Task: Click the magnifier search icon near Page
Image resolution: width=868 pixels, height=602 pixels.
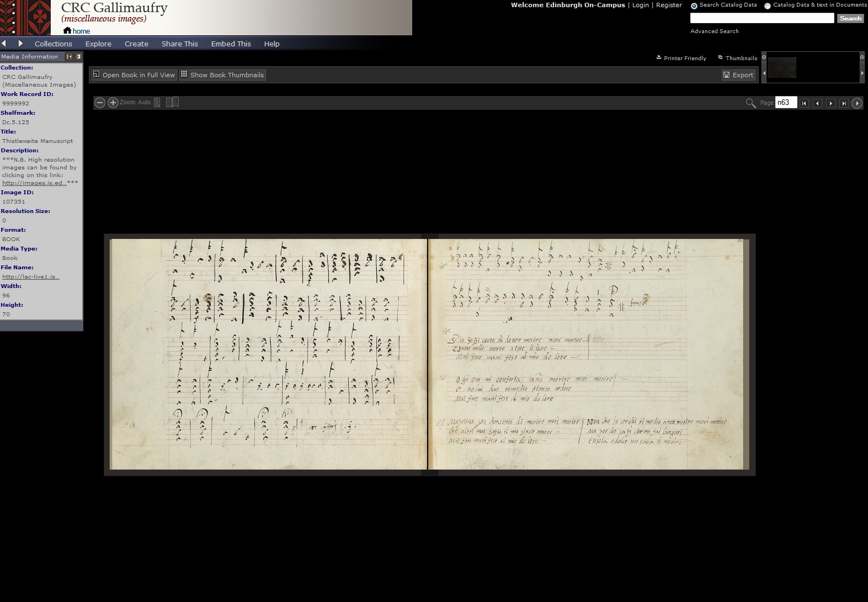Action: (750, 103)
